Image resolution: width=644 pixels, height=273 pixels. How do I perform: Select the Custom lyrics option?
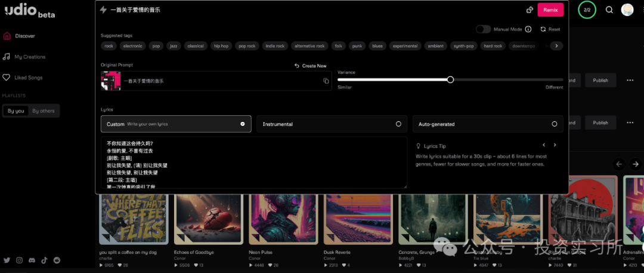(176, 124)
